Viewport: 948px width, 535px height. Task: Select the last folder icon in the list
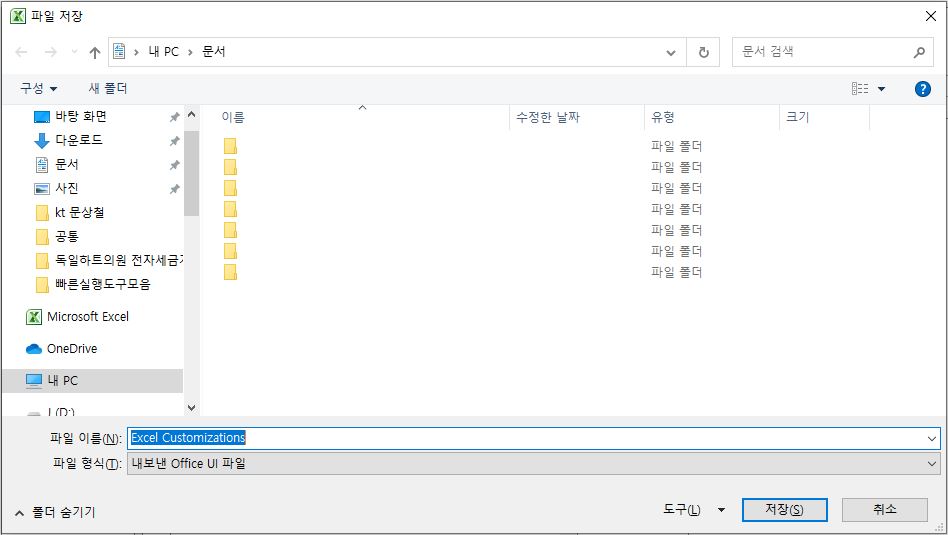tap(230, 272)
